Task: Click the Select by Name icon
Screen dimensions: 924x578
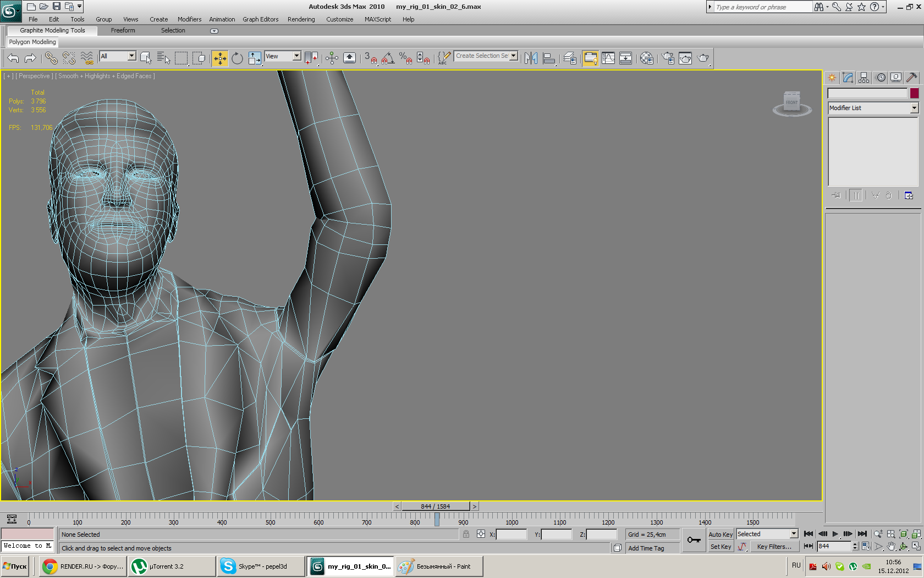Action: click(x=163, y=58)
